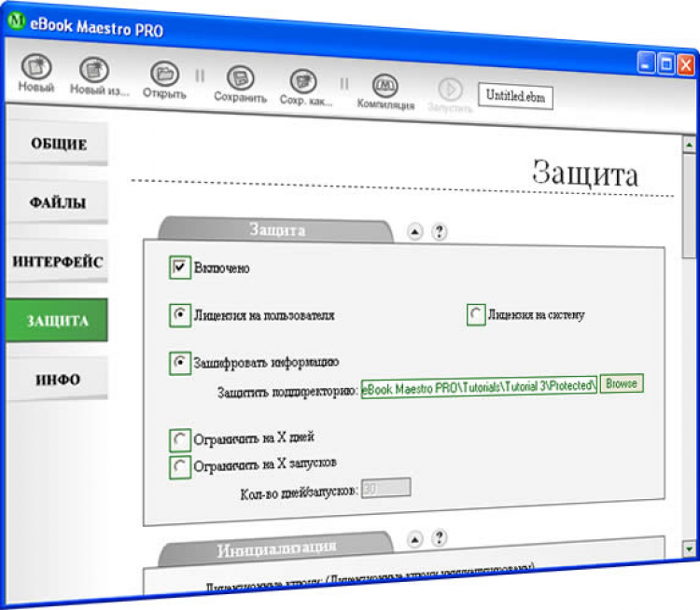Minimize the eBook Maestro PRO window
This screenshot has height=610, width=700.
(x=646, y=62)
